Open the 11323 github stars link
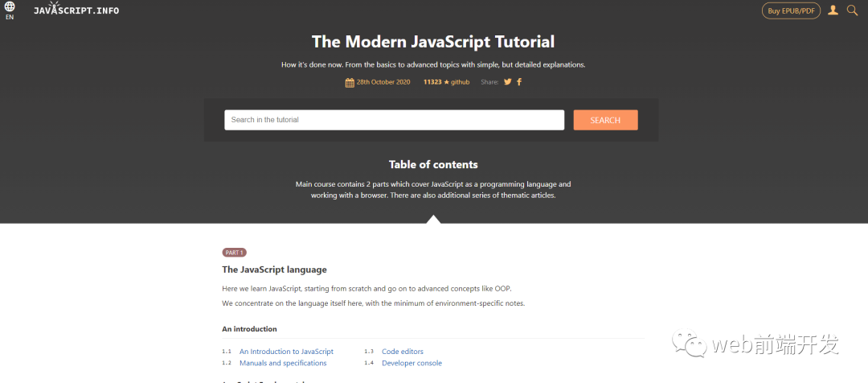This screenshot has height=383, width=868. 446,82
